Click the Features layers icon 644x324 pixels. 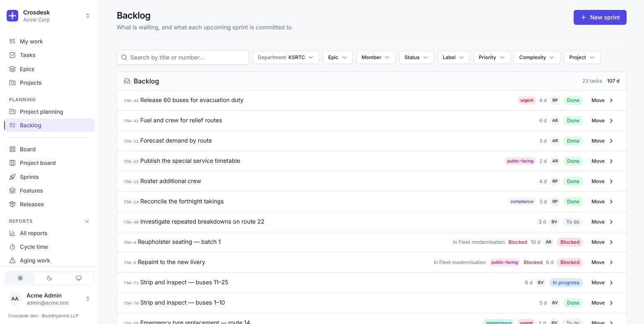tap(12, 191)
